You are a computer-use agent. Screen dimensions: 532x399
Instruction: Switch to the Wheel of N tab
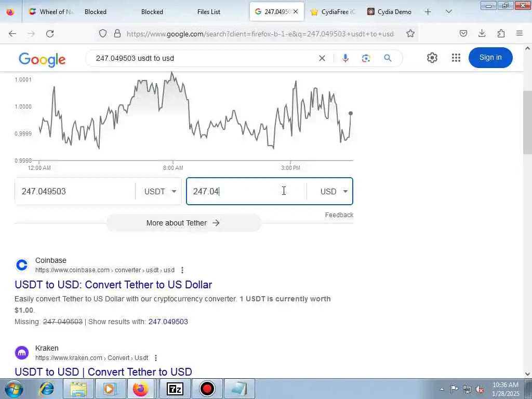pos(51,11)
